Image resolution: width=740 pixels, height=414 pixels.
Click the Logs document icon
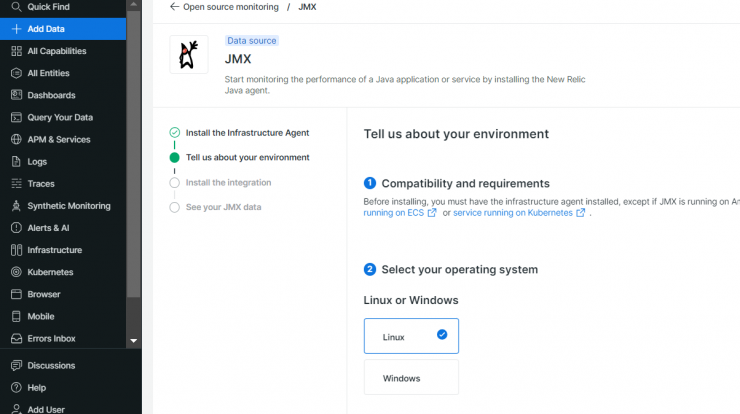pyautogui.click(x=16, y=161)
